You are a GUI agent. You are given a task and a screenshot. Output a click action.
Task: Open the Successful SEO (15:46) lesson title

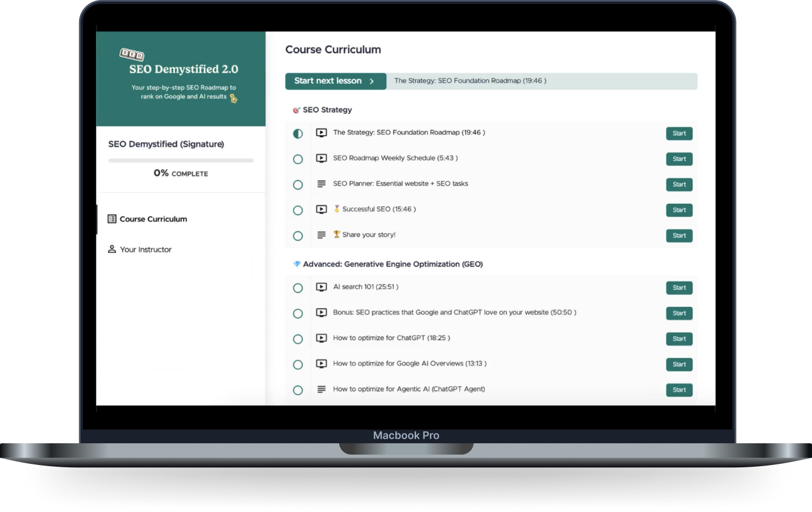tap(379, 209)
